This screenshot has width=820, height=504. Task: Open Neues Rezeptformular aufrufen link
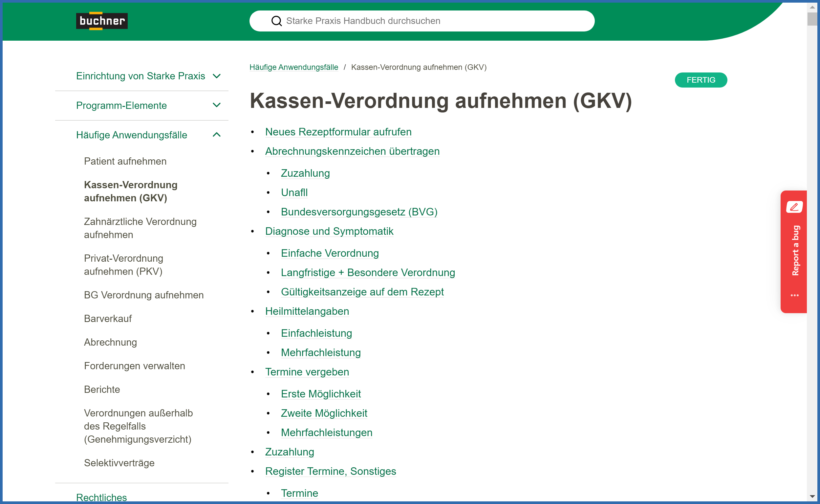pos(338,132)
